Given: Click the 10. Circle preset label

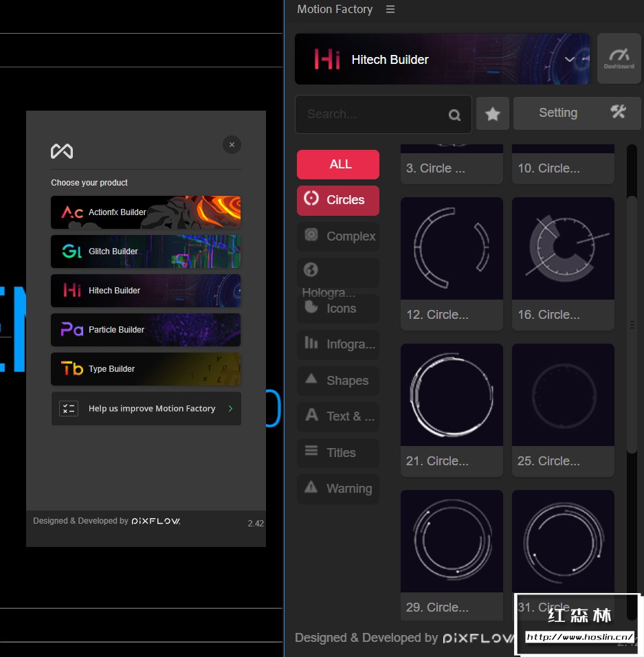Looking at the screenshot, I should click(x=549, y=168).
